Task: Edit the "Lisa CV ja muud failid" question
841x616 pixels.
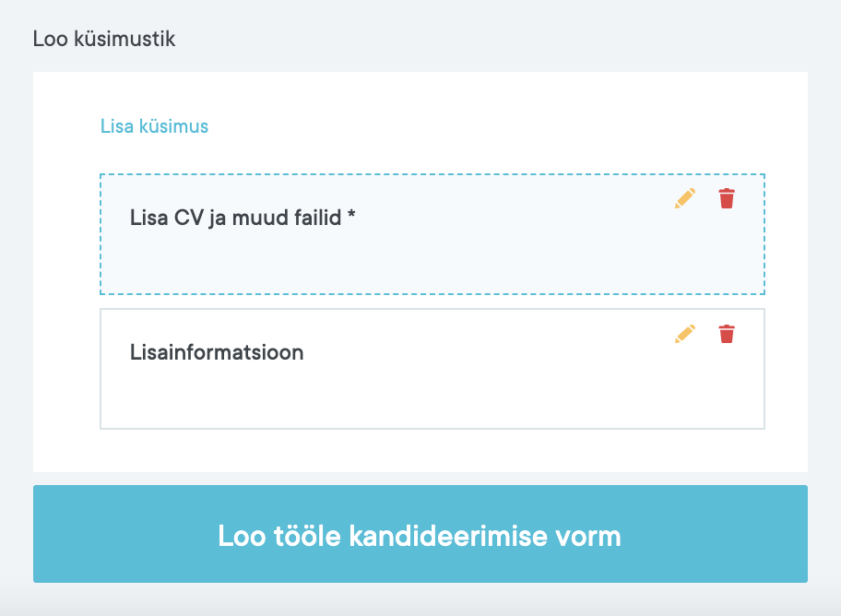Action: (684, 198)
